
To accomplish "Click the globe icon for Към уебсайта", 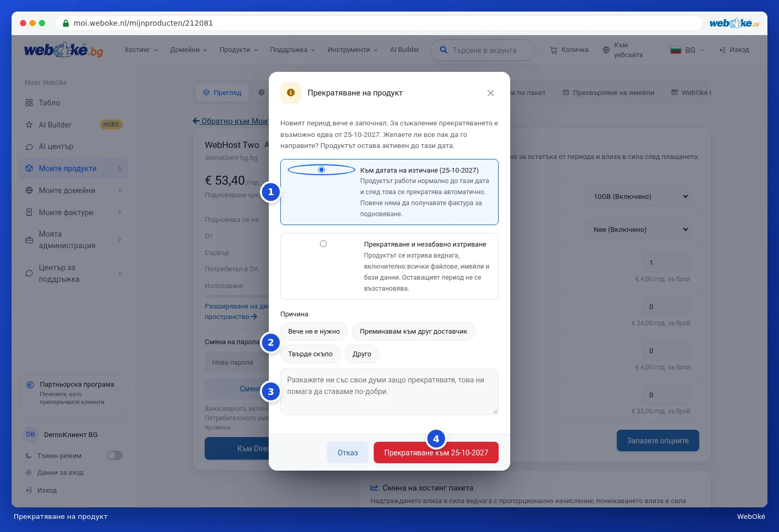I will point(606,50).
